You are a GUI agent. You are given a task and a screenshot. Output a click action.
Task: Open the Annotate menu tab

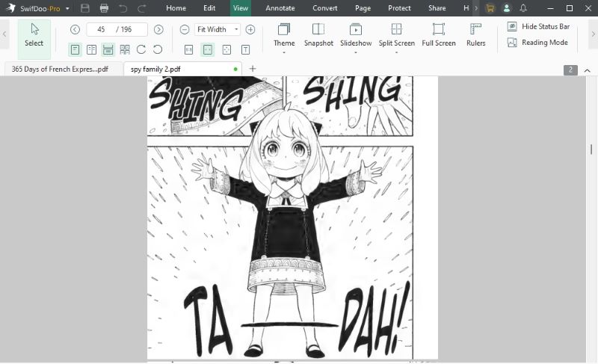coord(280,8)
